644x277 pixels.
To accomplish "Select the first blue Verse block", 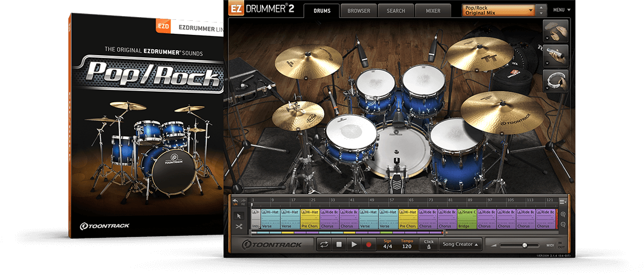I will click(x=270, y=219).
